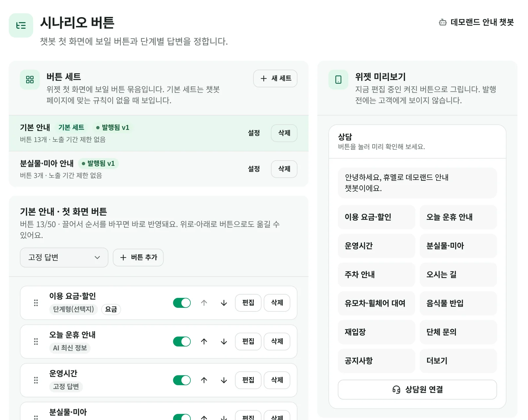Delete the 분실물·미아 안내 set

pyautogui.click(x=284, y=169)
